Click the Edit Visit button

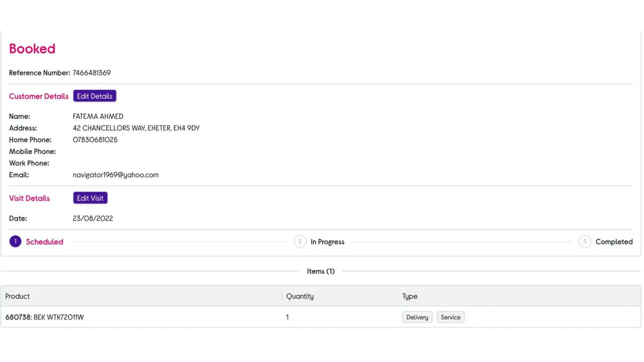(x=90, y=198)
